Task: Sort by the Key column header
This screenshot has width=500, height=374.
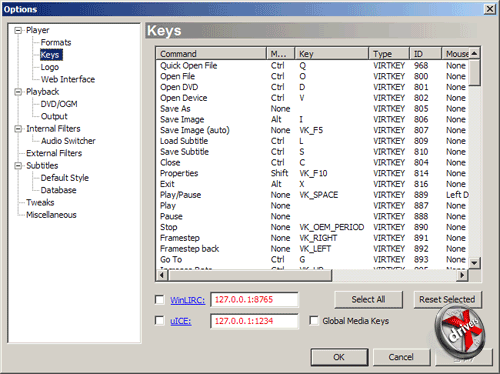Action: coord(332,54)
